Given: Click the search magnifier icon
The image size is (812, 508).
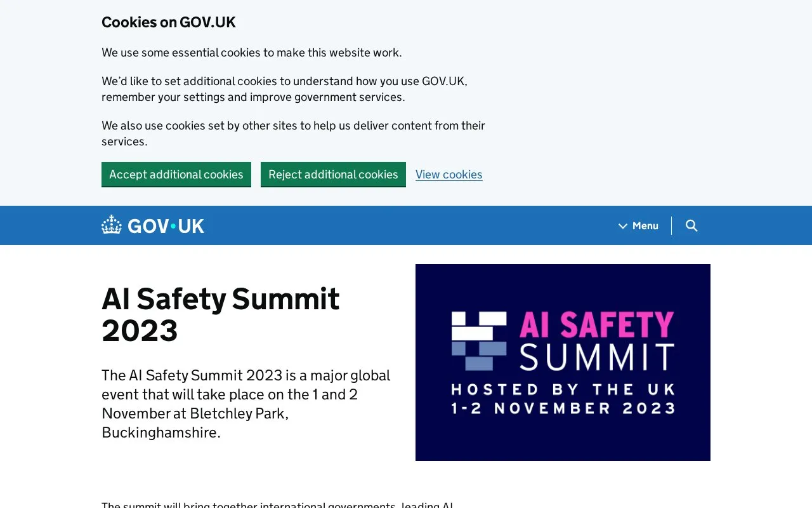Looking at the screenshot, I should [x=691, y=225].
